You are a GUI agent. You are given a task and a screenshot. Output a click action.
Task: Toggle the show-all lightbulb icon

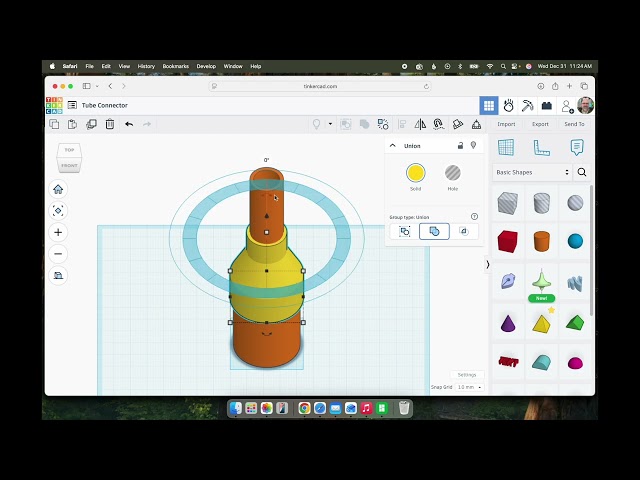coord(316,124)
